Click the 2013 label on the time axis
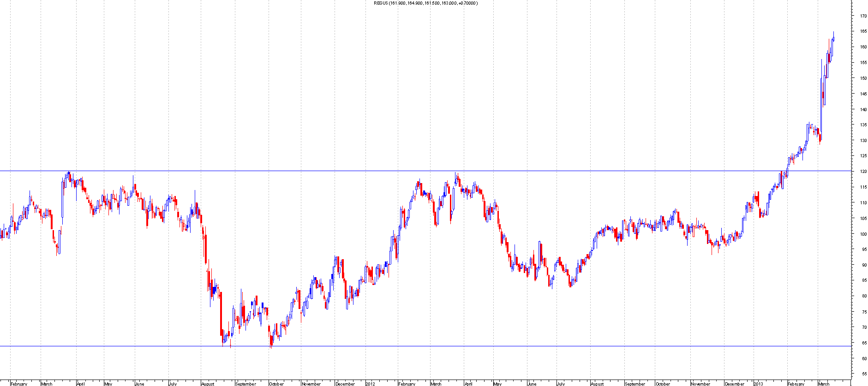Screen dimensions: 868x386 tap(758, 384)
